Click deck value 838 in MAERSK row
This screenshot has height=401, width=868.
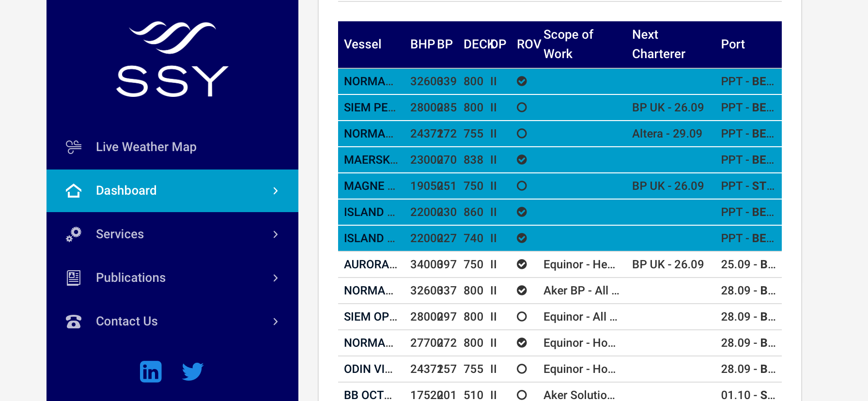click(x=473, y=160)
